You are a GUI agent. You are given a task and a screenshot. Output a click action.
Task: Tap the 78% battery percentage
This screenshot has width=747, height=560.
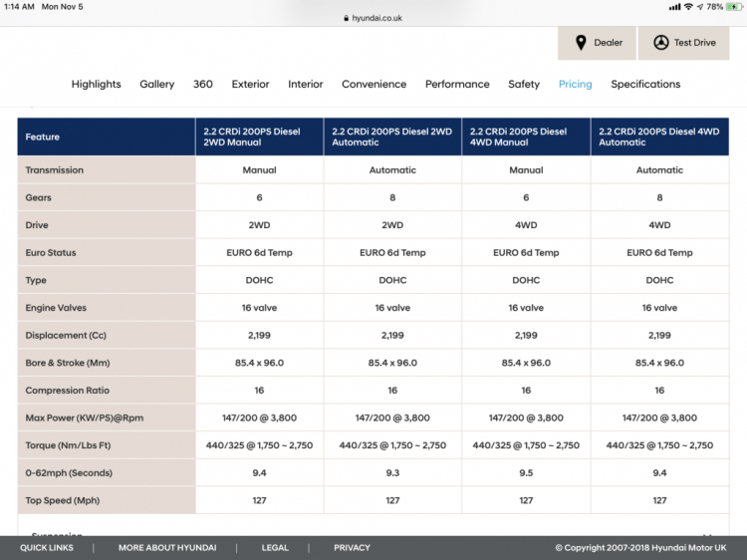(714, 7)
